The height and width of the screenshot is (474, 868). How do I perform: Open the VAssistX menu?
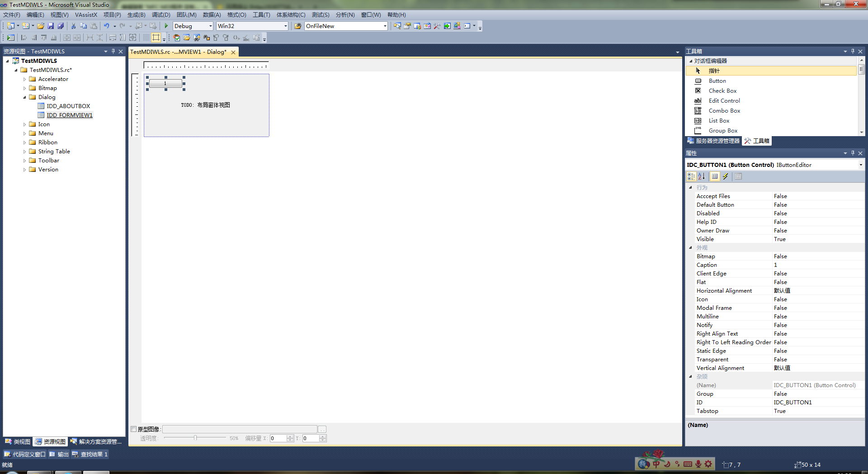pyautogui.click(x=86, y=15)
